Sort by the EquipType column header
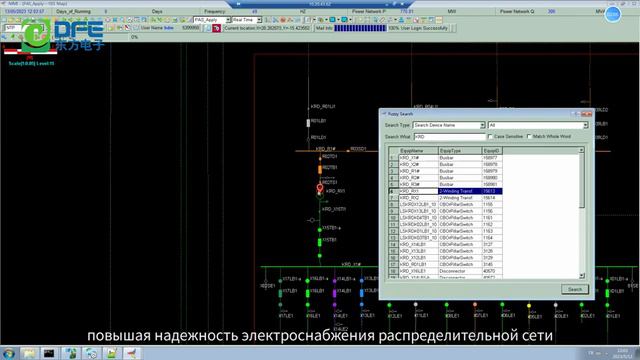This screenshot has height=360, width=640. [460, 151]
